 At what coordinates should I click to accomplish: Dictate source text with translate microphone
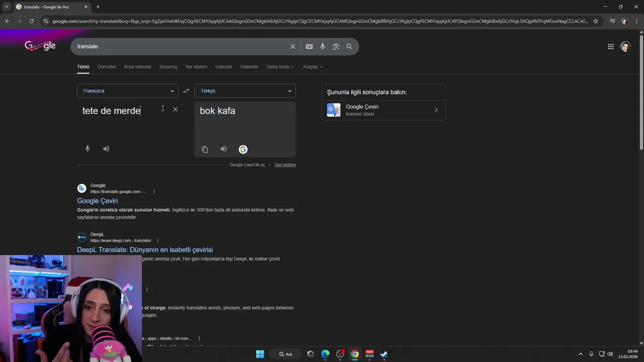click(88, 149)
